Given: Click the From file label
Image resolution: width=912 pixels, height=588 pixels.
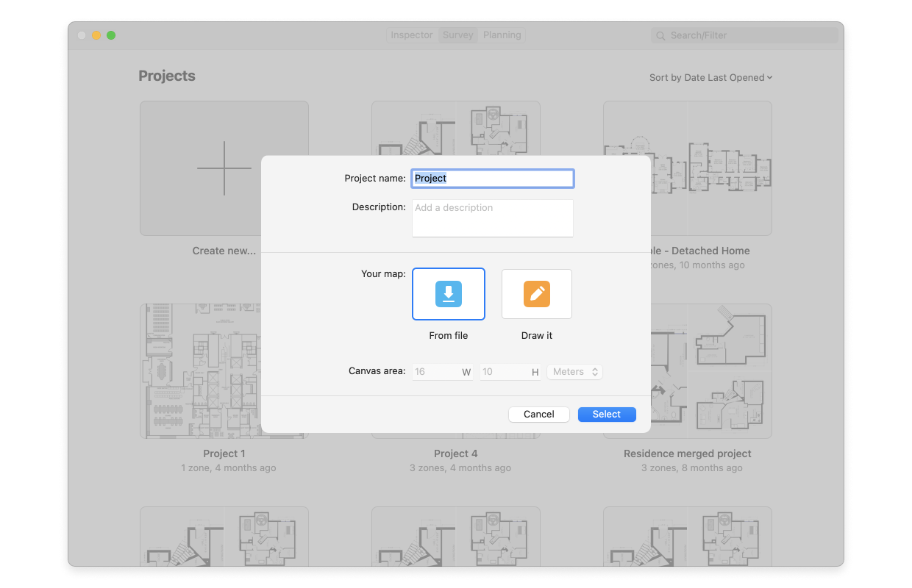Looking at the screenshot, I should pyautogui.click(x=449, y=335).
